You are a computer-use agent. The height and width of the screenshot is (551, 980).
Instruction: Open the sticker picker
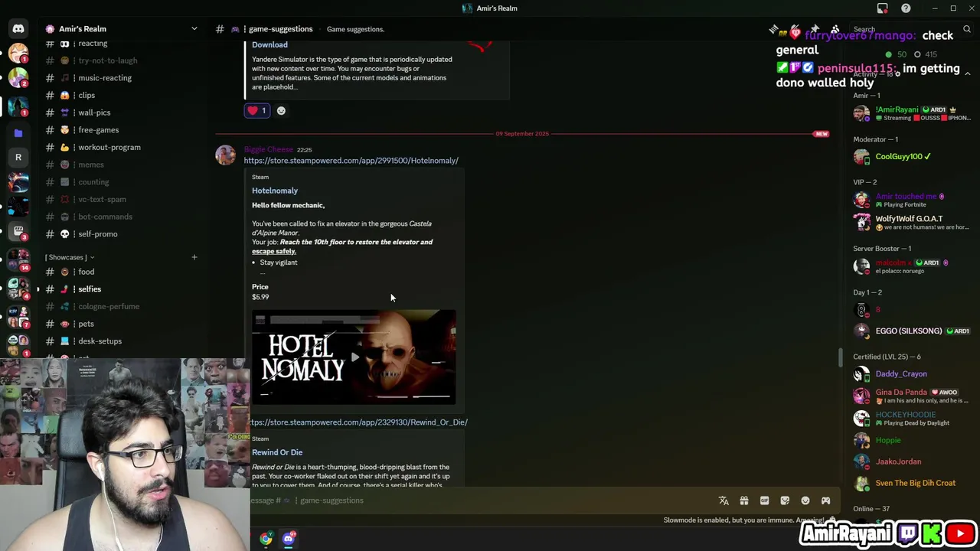(x=785, y=500)
